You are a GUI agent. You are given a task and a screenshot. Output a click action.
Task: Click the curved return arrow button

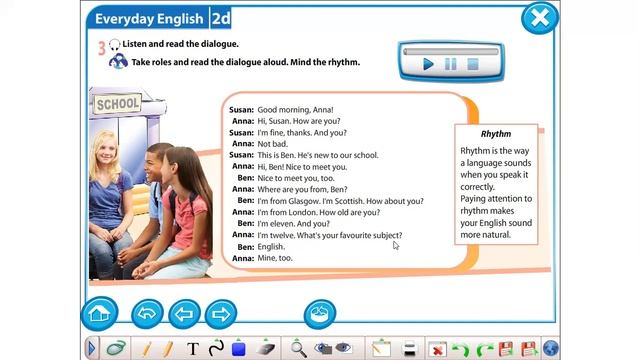[147, 314]
